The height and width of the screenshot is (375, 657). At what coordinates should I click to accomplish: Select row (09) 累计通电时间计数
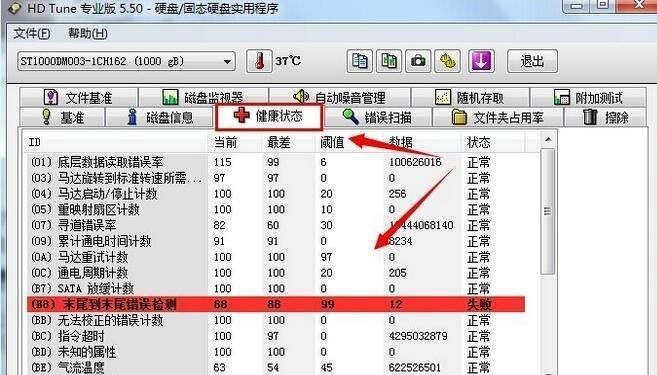tap(276, 241)
